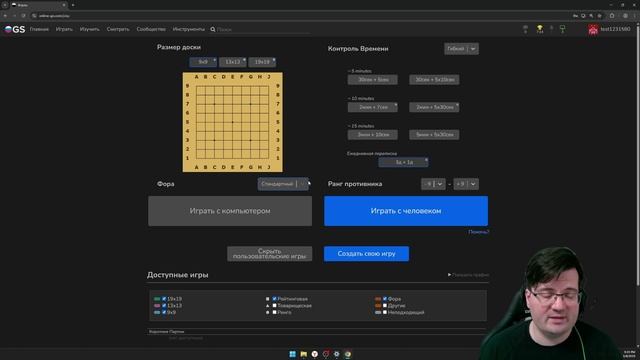Click the OGS logo in navbar
Viewport: 640px width, 360px height.
(15, 29)
